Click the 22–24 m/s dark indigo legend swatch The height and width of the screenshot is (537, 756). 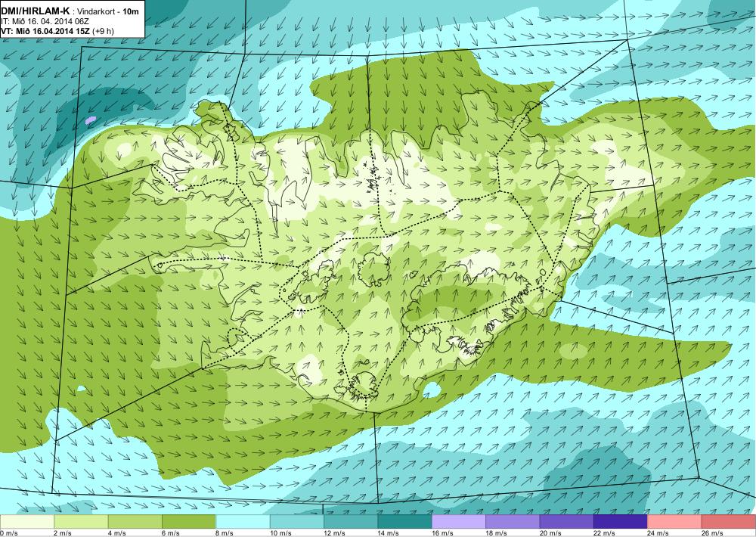pyautogui.click(x=621, y=522)
